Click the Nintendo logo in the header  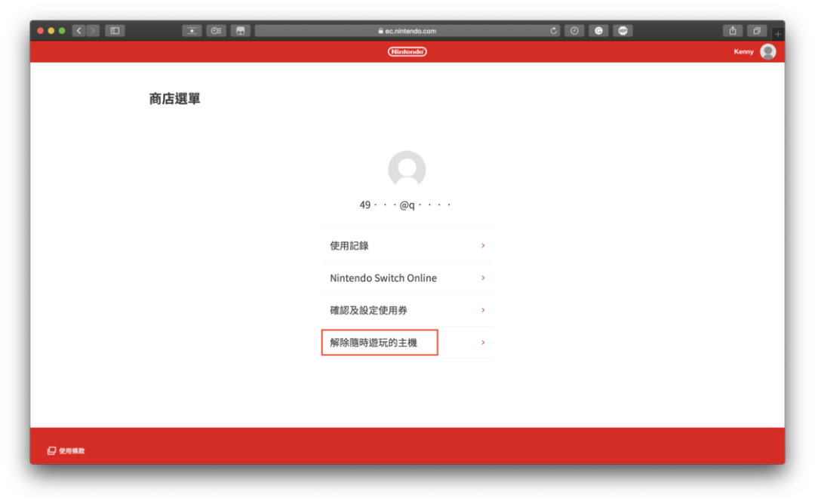[x=407, y=51]
